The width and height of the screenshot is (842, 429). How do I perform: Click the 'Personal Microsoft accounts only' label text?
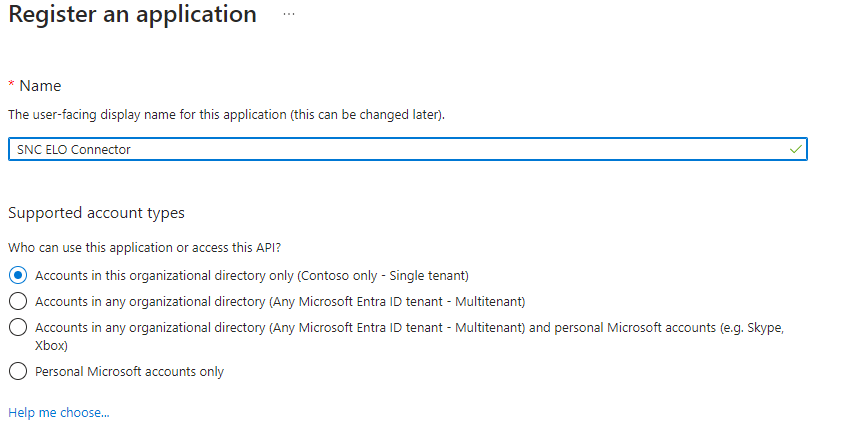pos(129,371)
